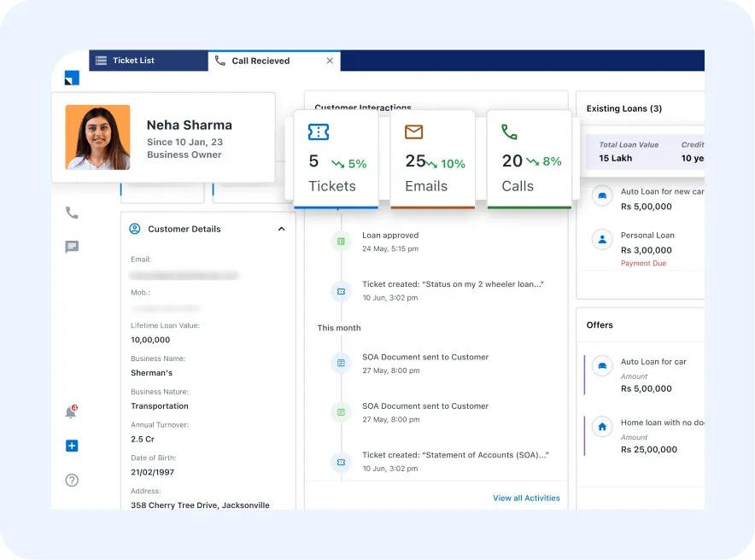755x560 pixels.
Task: Open notifications bell with red badge
Action: coord(72,412)
